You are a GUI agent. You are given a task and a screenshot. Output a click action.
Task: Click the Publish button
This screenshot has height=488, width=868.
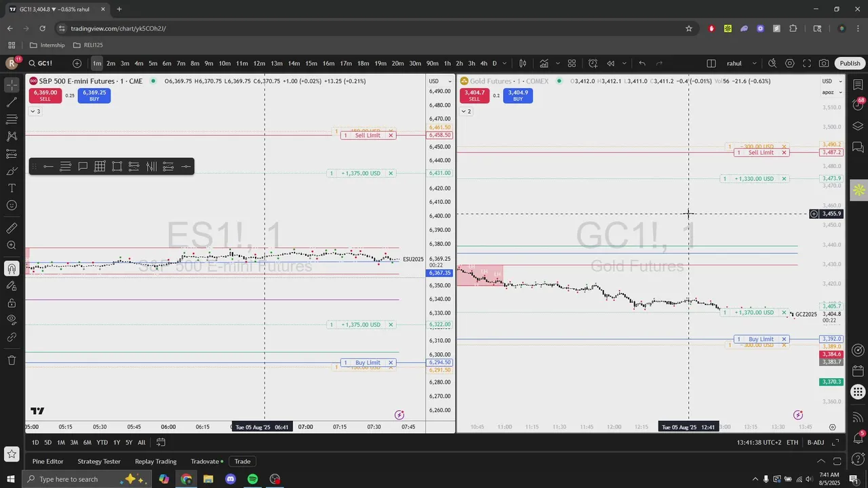coord(850,63)
